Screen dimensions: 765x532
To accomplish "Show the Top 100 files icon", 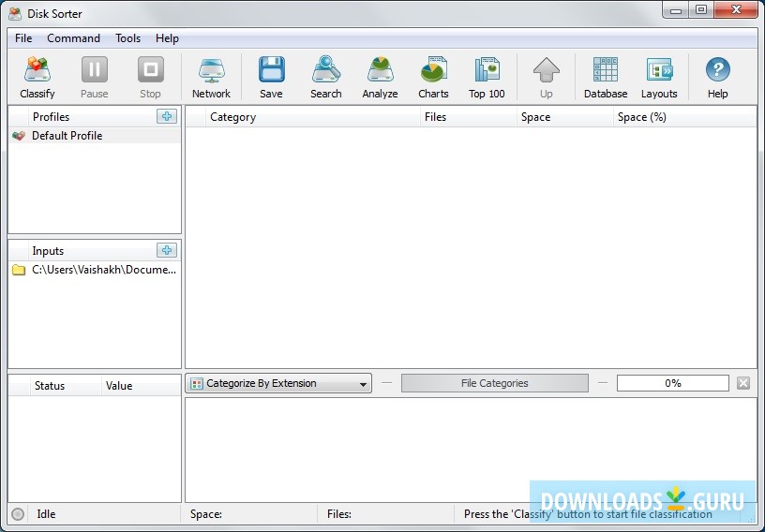I will (487, 69).
